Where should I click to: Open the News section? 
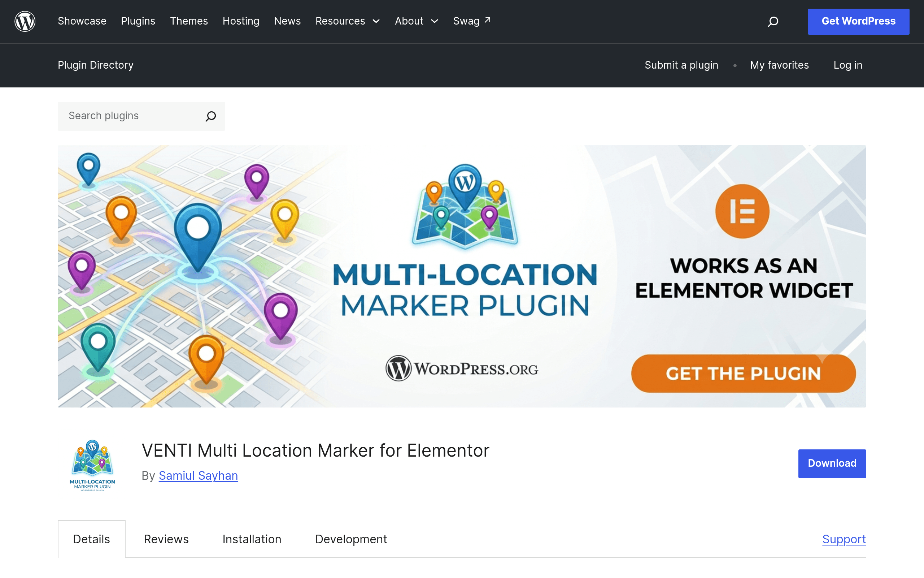(x=288, y=21)
